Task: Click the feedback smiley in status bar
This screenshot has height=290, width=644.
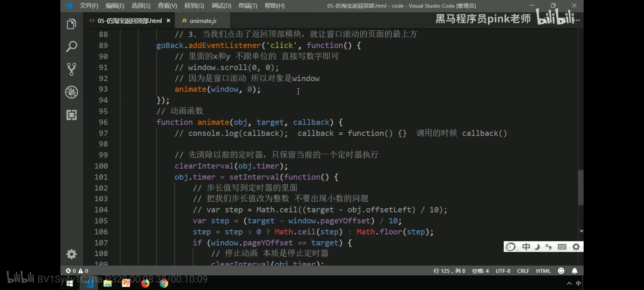Action: [x=561, y=271]
